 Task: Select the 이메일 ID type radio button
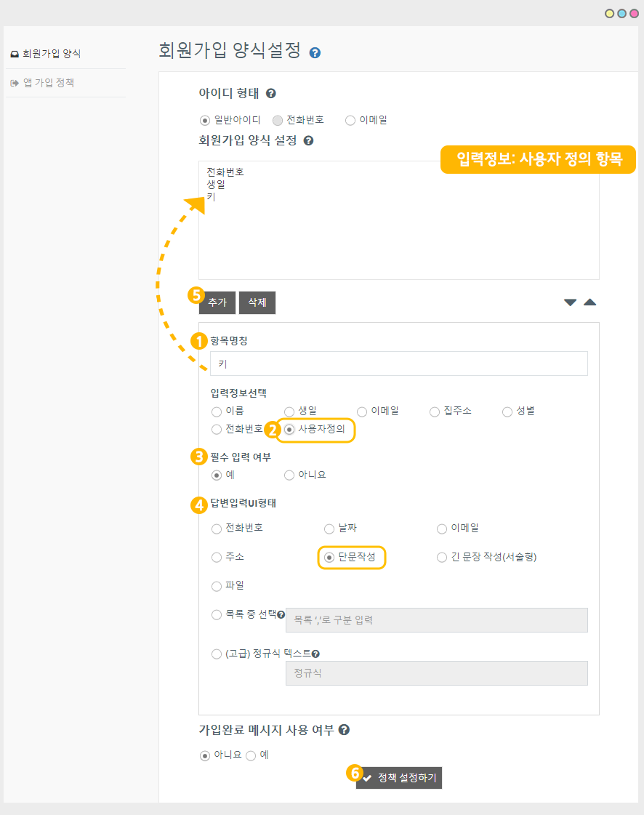point(350,121)
